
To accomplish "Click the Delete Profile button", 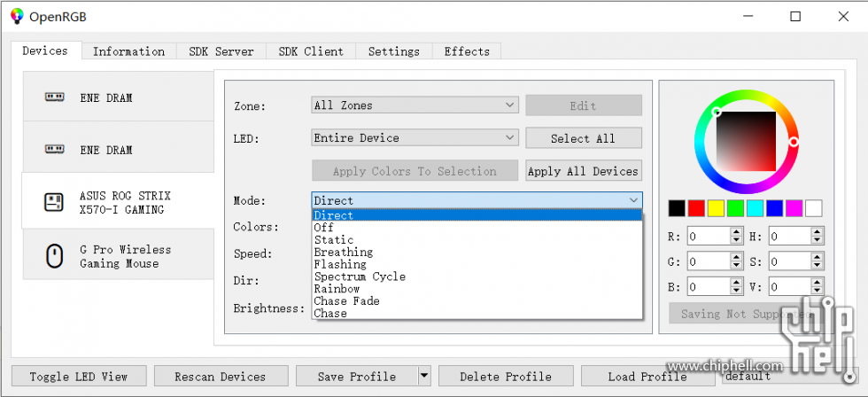I will click(x=506, y=377).
